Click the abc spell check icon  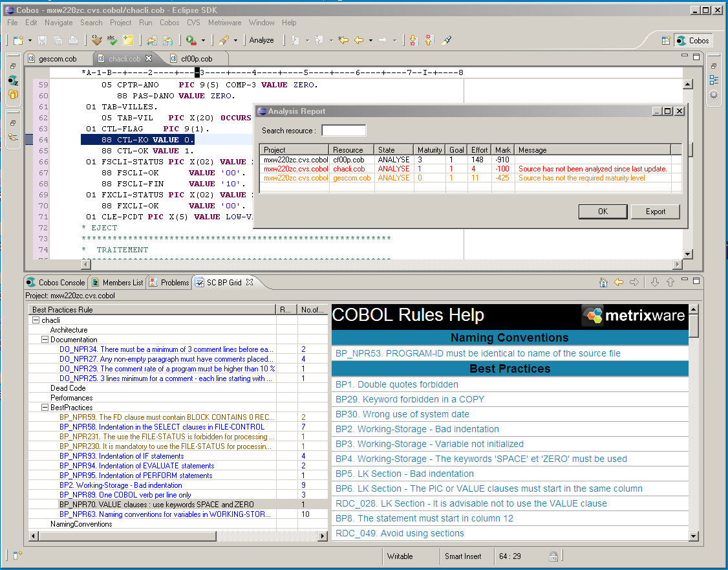(112, 40)
